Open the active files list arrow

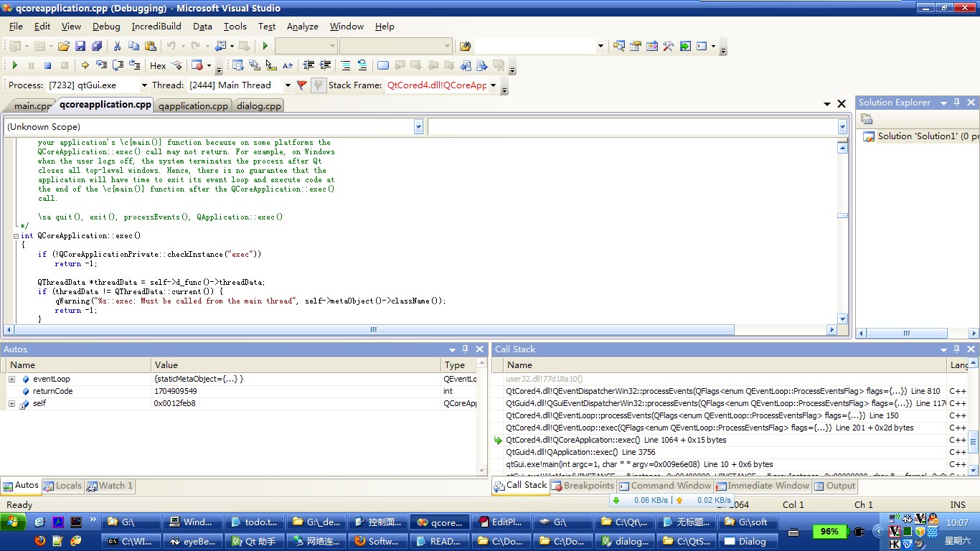click(x=828, y=104)
